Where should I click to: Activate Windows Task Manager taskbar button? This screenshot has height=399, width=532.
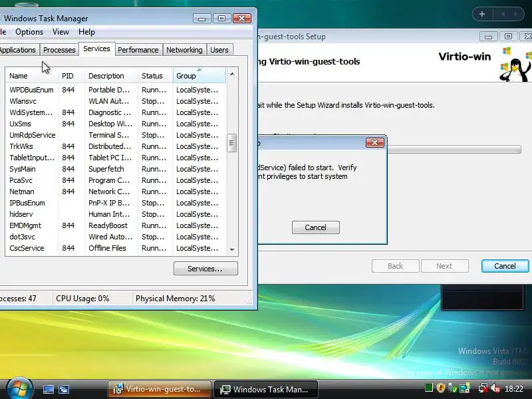[x=267, y=389]
